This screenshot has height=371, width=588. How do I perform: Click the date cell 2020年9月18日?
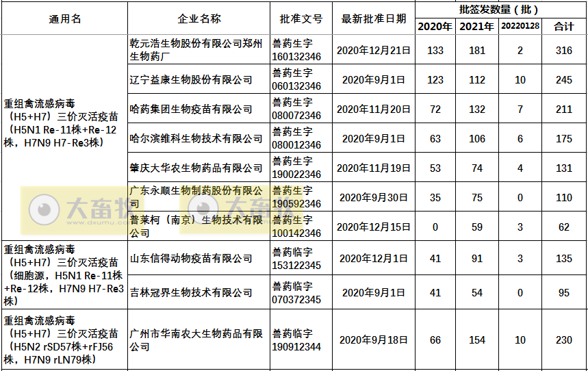click(374, 340)
